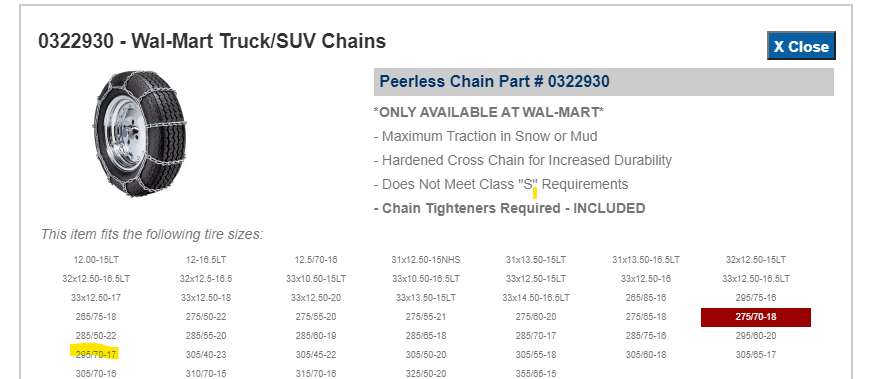This screenshot has height=379, width=883.
Task: Click tire size 305/65-17
Action: tap(756, 355)
